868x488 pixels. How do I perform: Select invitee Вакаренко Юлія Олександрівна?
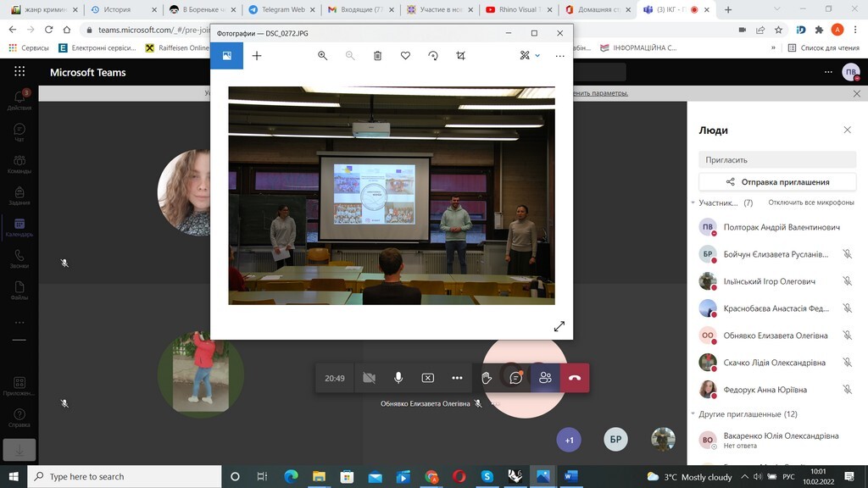click(777, 440)
